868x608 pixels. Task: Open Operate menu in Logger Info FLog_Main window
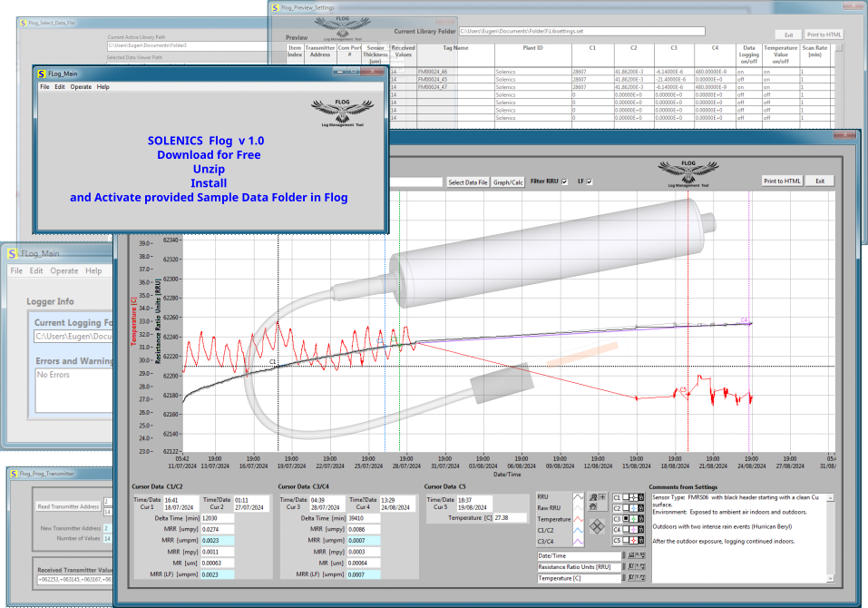pyautogui.click(x=64, y=270)
